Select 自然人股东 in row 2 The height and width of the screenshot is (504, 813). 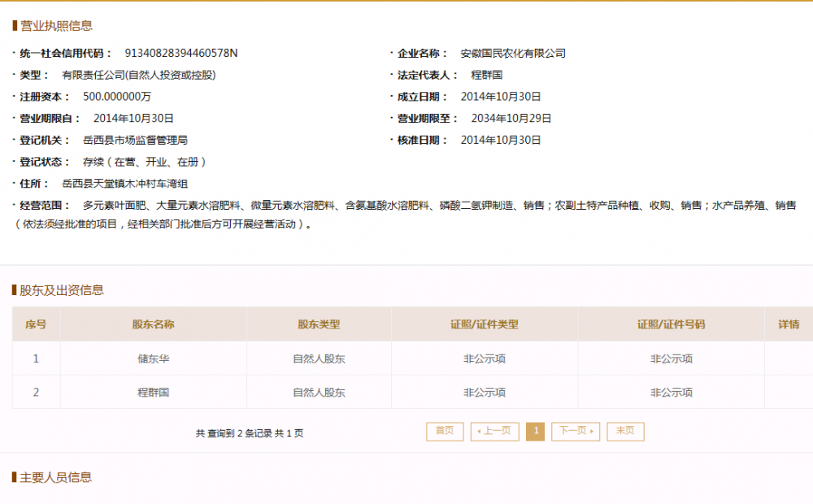coord(319,393)
